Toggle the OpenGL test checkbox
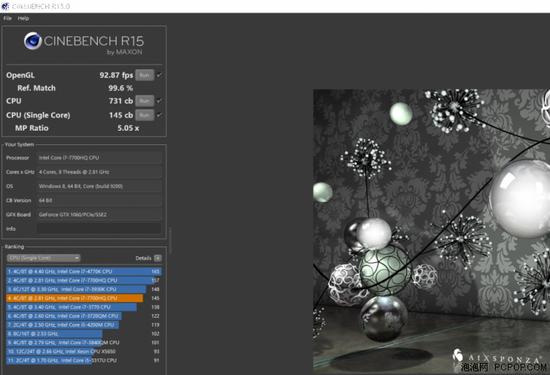Viewport: 550px width, 375px height. tap(160, 75)
